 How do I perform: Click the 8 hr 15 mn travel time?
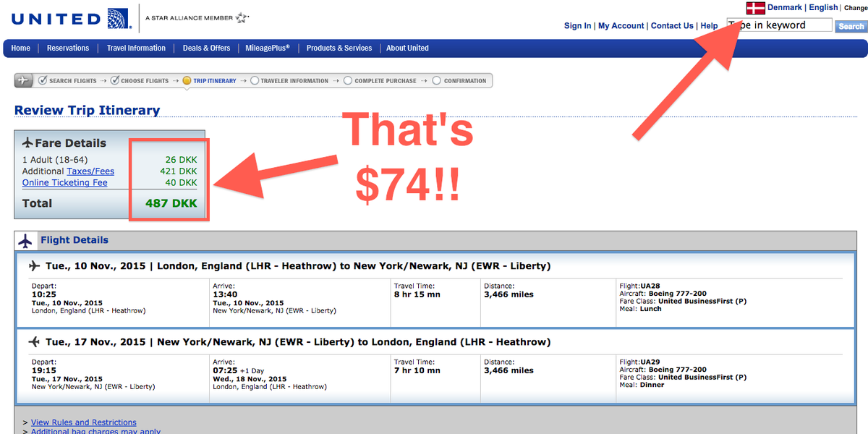click(417, 295)
